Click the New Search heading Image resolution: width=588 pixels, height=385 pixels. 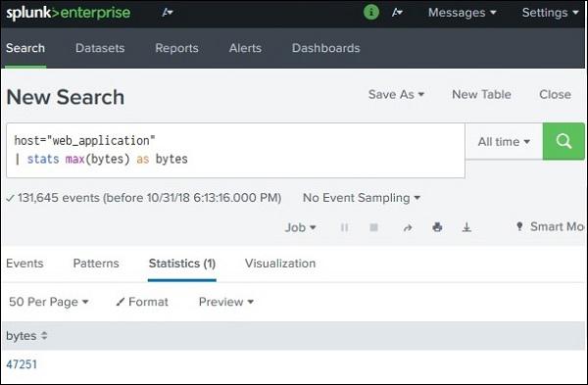66,97
